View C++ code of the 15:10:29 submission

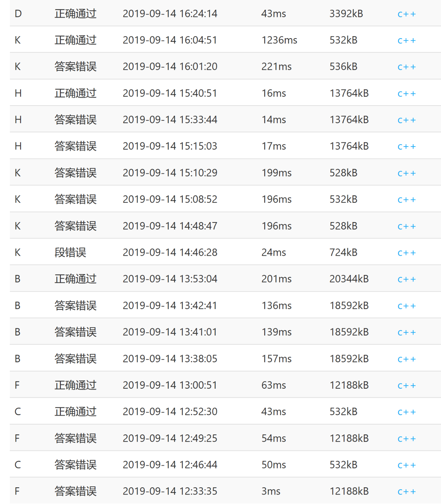point(406,174)
